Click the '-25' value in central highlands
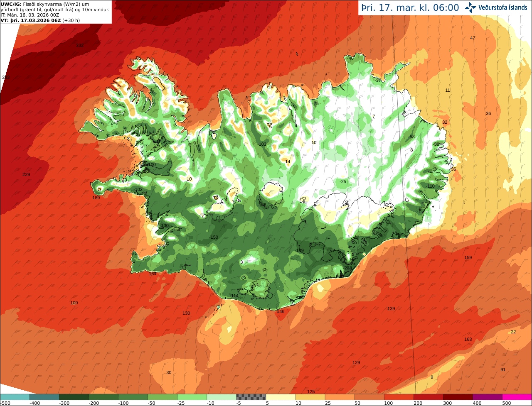 343,181
